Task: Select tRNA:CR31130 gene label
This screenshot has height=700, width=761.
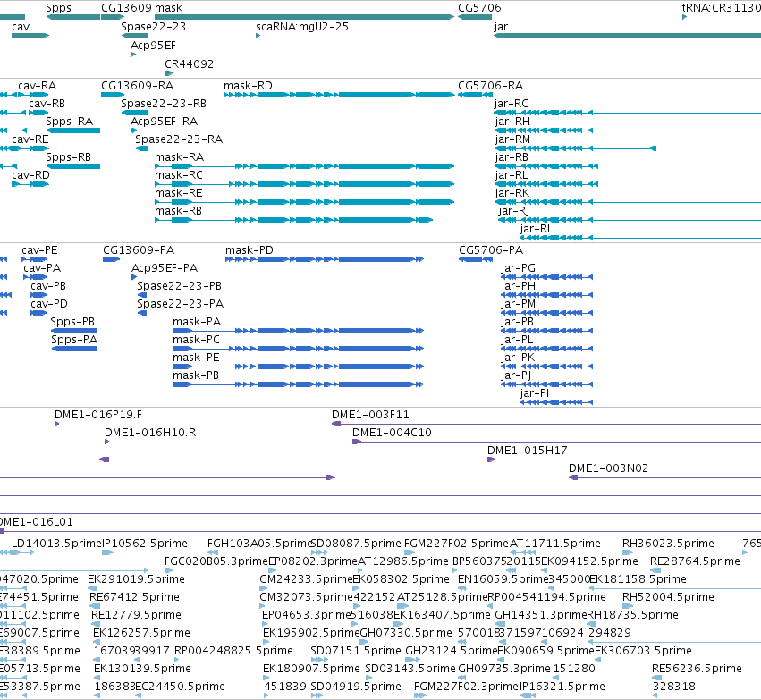Action: tap(721, 8)
